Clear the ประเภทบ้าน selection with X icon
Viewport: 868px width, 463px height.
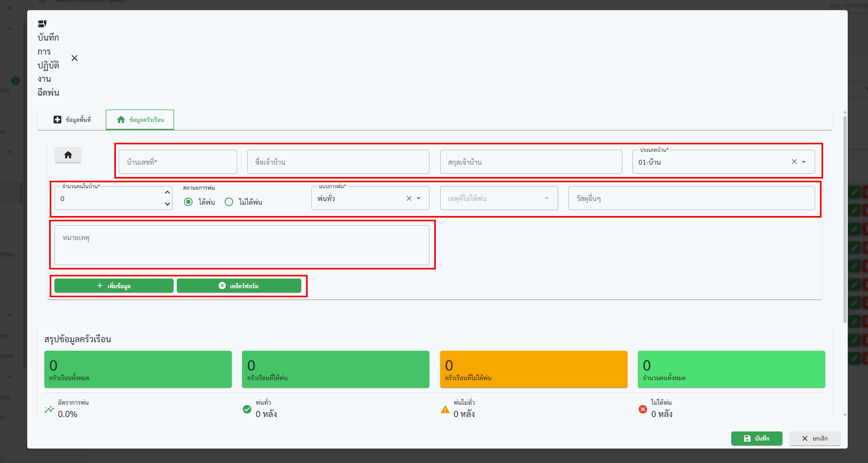[x=794, y=162]
